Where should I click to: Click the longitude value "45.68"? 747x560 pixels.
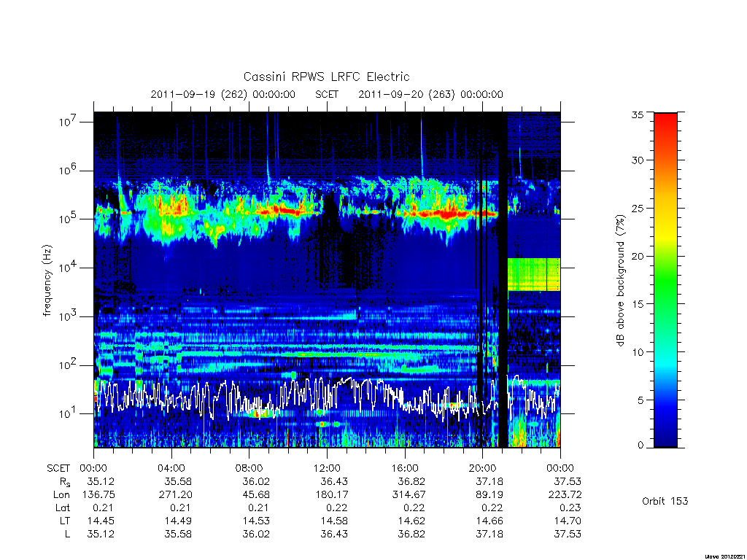tap(256, 495)
